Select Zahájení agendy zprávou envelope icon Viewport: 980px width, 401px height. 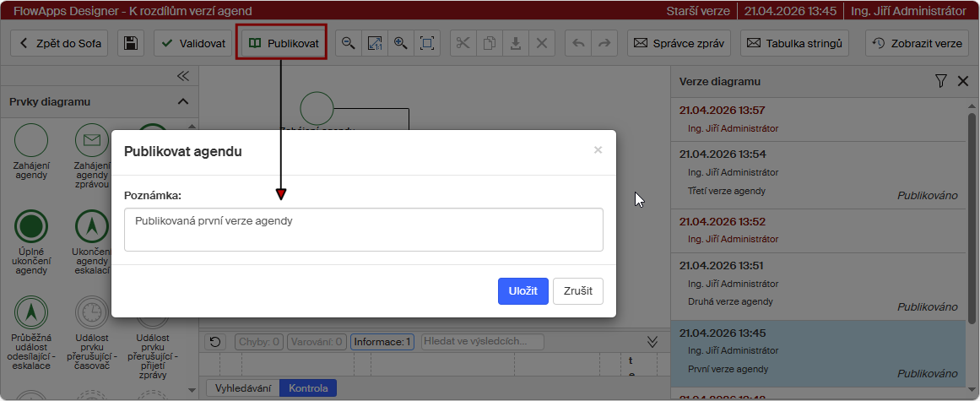coord(92,140)
